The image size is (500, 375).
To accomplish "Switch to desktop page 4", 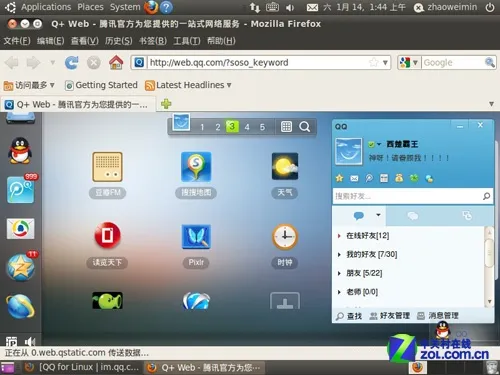I will (x=247, y=127).
